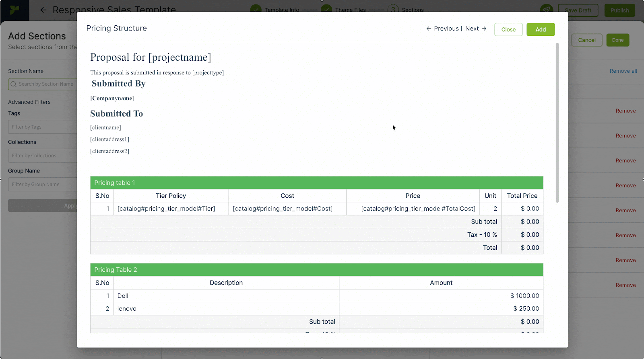Click back arrow beside Responsive Sales Template

[x=43, y=10]
